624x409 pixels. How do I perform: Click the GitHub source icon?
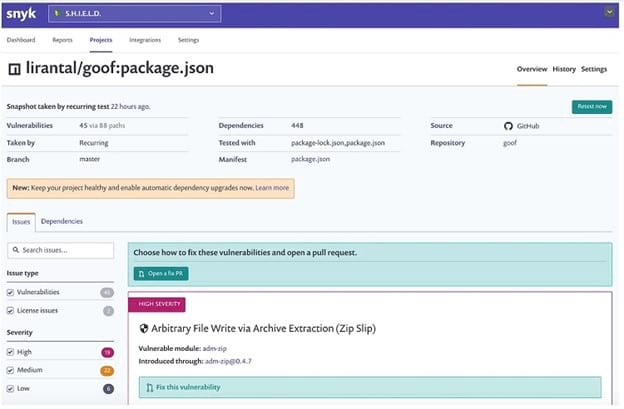508,126
